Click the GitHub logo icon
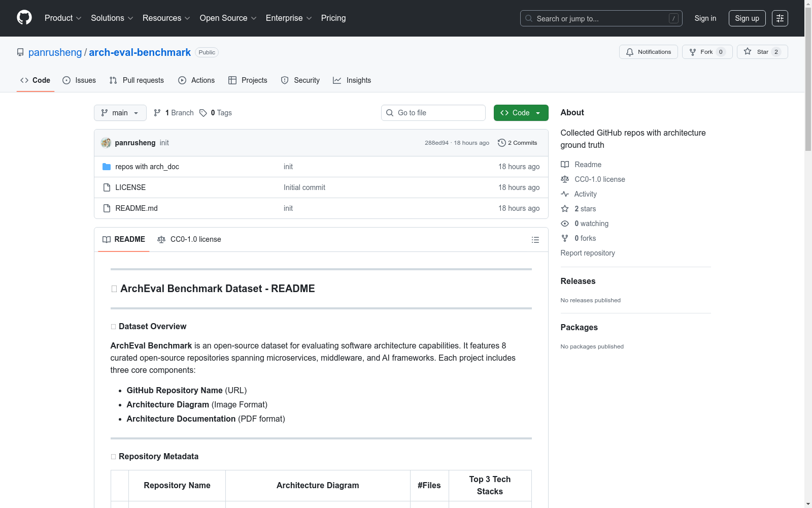Screen dimensions: 812x508 tap(24, 18)
